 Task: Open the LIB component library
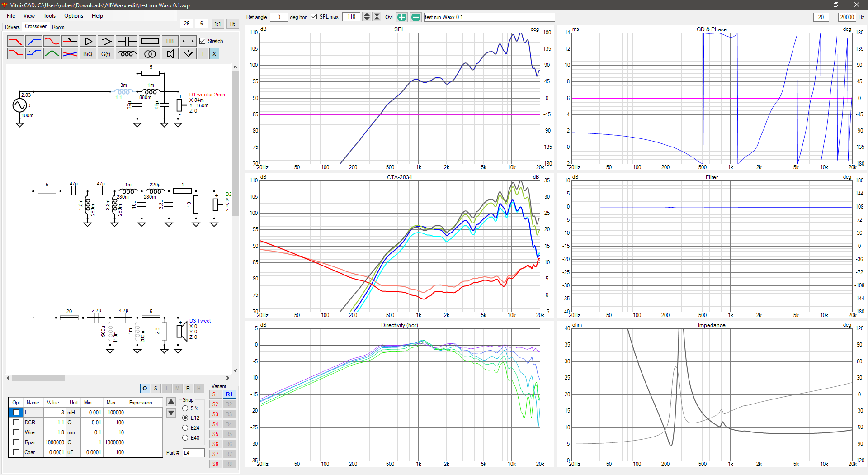tap(170, 41)
